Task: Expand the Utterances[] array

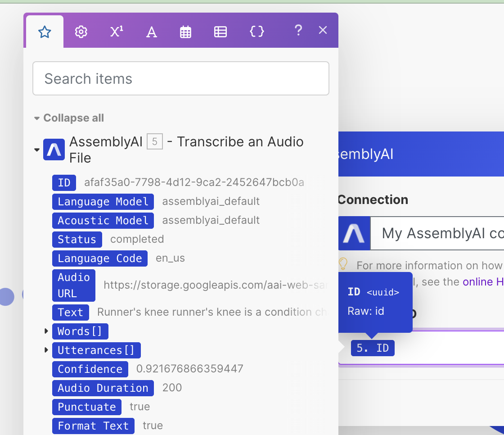Action: click(x=46, y=350)
